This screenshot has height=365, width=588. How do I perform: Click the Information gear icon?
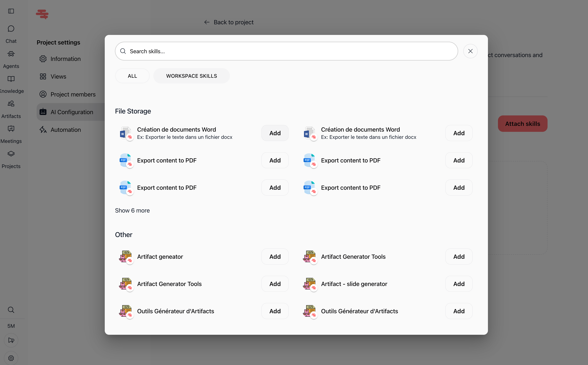pos(43,59)
